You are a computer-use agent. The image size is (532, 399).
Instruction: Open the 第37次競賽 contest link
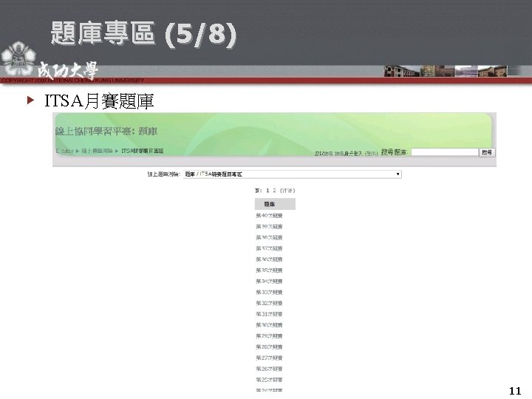[269, 248]
